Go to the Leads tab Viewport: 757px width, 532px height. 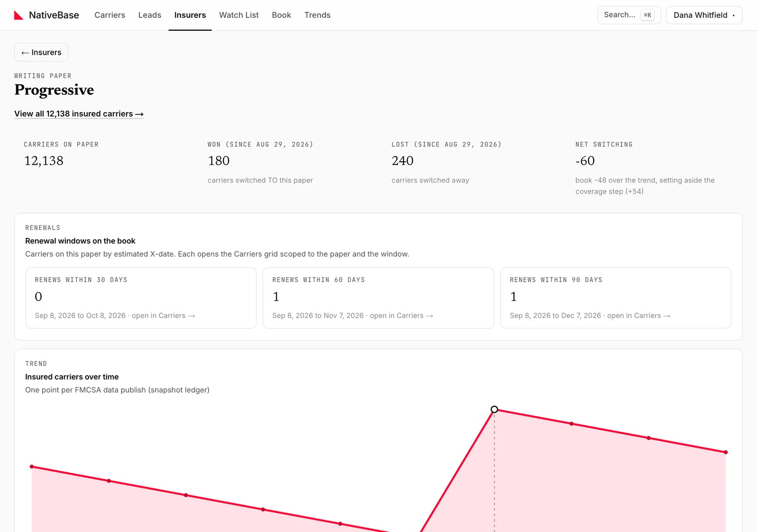(x=150, y=15)
